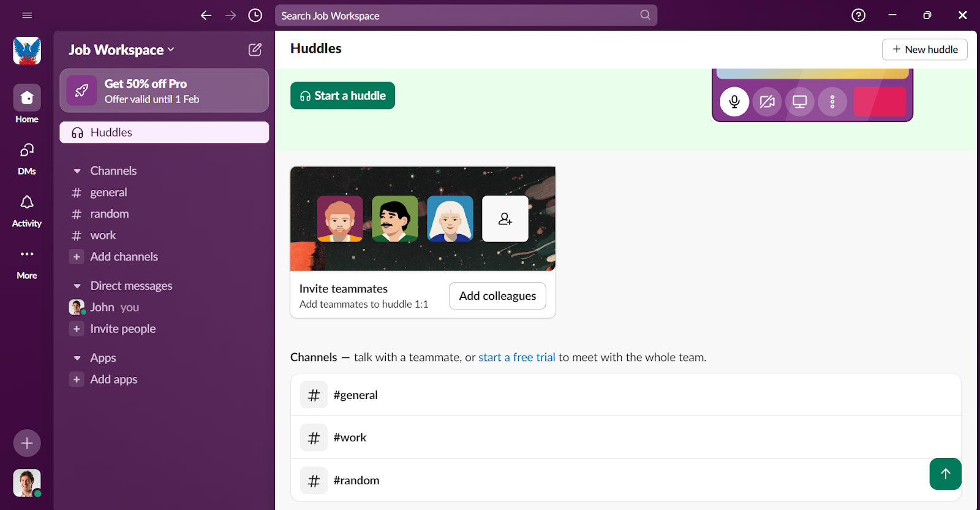The width and height of the screenshot is (980, 510).
Task: Click New huddle button
Action: coord(925,50)
